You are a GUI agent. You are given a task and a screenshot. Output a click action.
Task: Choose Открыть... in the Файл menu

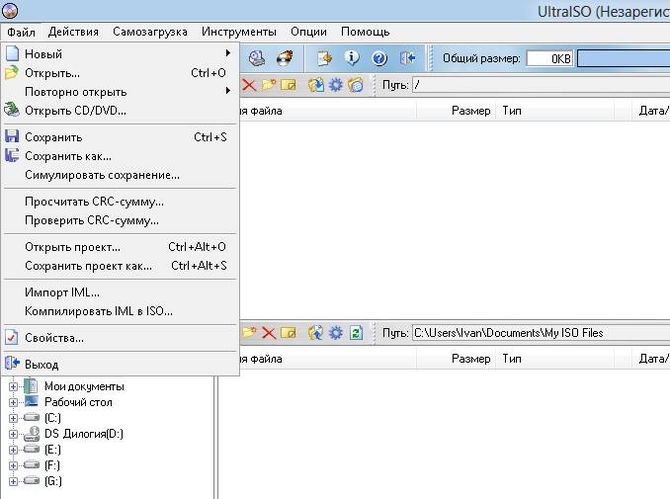[x=120, y=73]
